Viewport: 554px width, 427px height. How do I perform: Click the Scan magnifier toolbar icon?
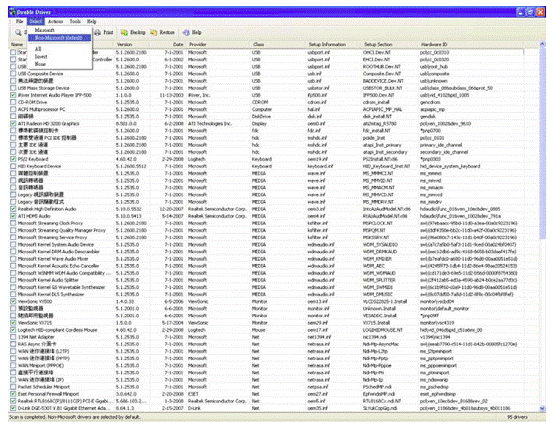(18, 32)
